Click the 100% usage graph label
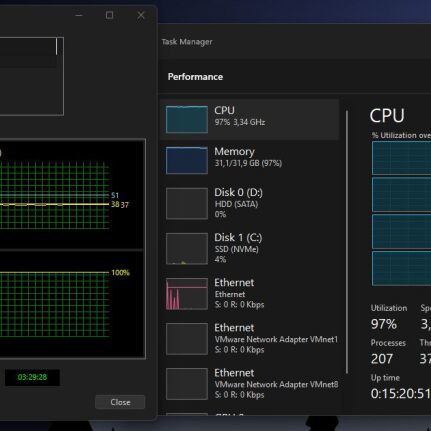431x431 pixels. point(120,273)
